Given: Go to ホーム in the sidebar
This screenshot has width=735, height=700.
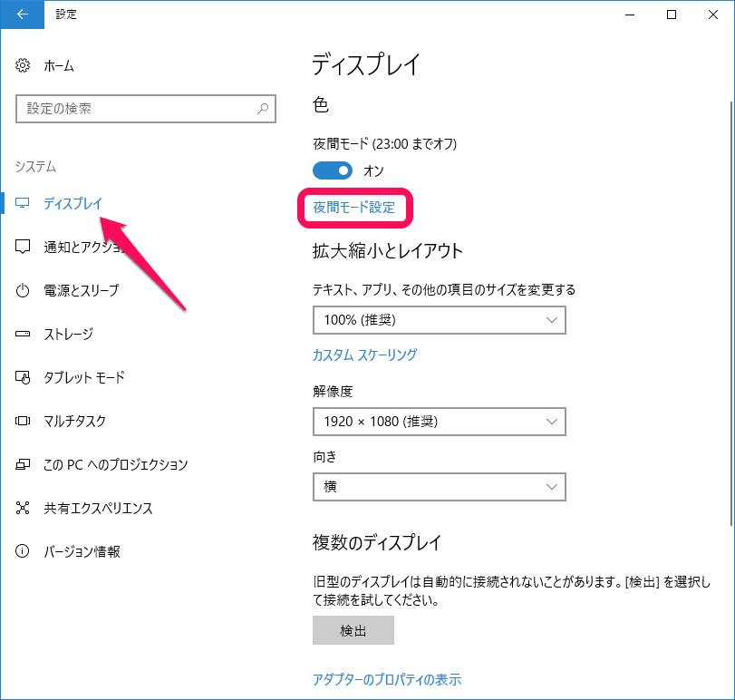Looking at the screenshot, I should point(59,66).
